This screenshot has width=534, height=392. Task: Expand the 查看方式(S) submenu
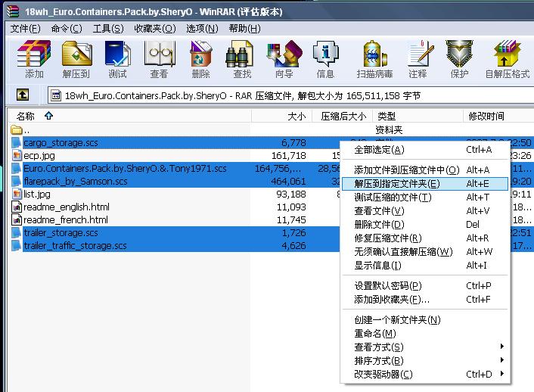pyautogui.click(x=425, y=347)
